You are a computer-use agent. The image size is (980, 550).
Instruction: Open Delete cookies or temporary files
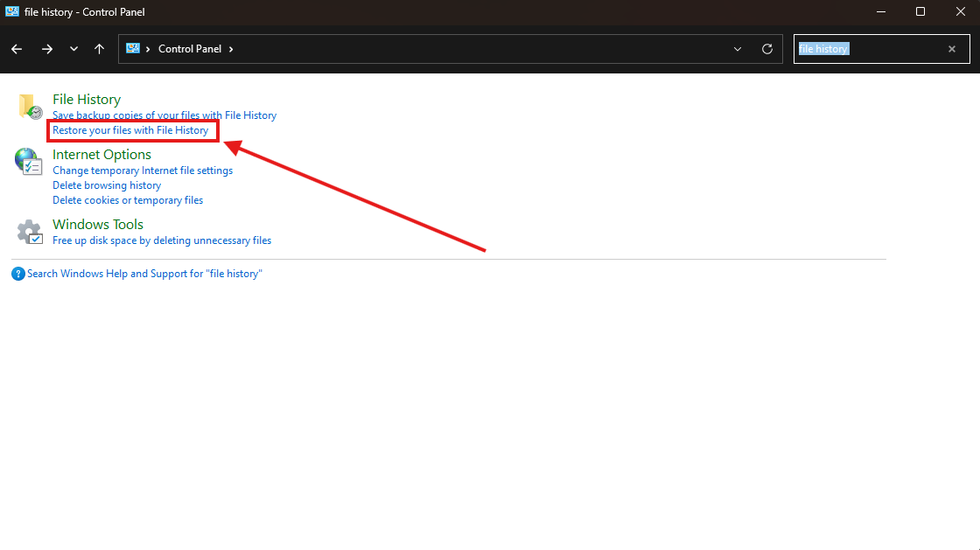[x=128, y=200]
